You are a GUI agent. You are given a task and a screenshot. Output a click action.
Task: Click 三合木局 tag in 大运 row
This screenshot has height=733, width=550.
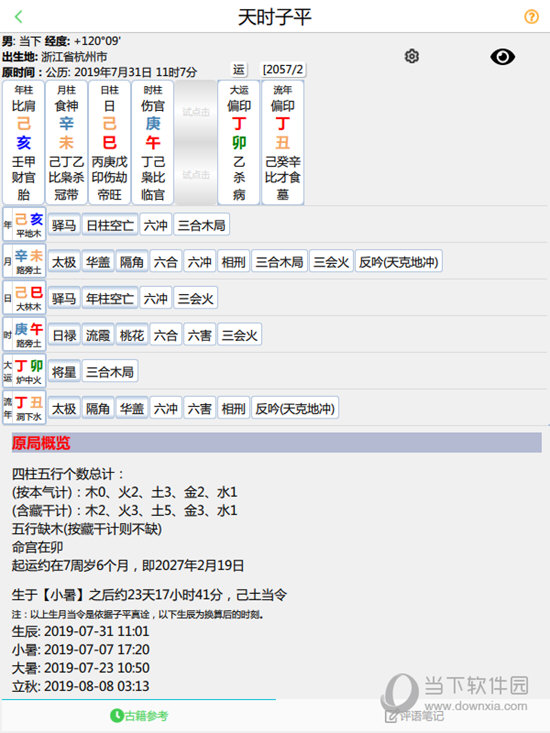(110, 372)
